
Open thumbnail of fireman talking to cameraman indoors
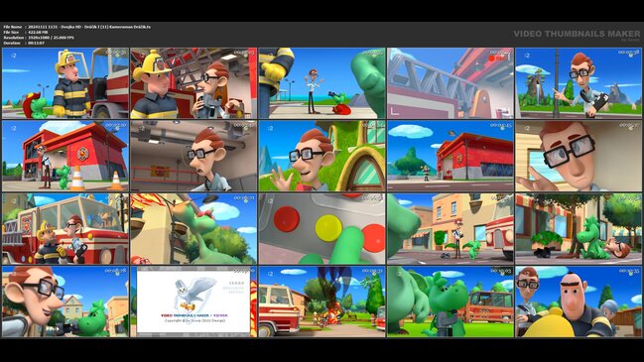tap(193, 83)
